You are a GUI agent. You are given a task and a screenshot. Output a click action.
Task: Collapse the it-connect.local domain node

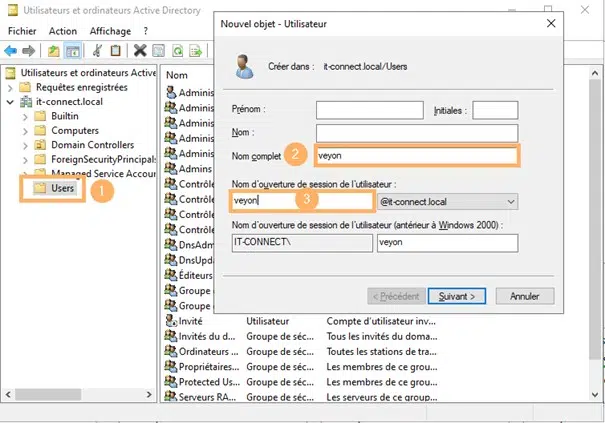click(10, 102)
